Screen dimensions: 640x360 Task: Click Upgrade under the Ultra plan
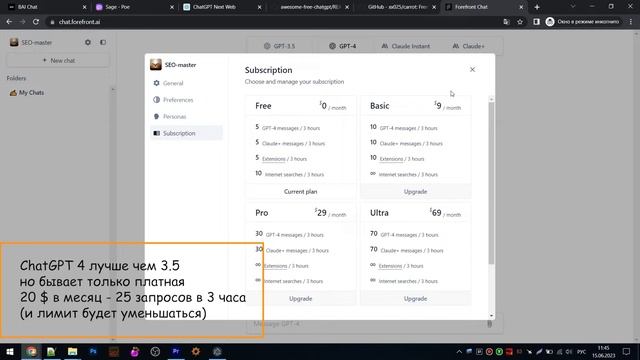point(416,298)
